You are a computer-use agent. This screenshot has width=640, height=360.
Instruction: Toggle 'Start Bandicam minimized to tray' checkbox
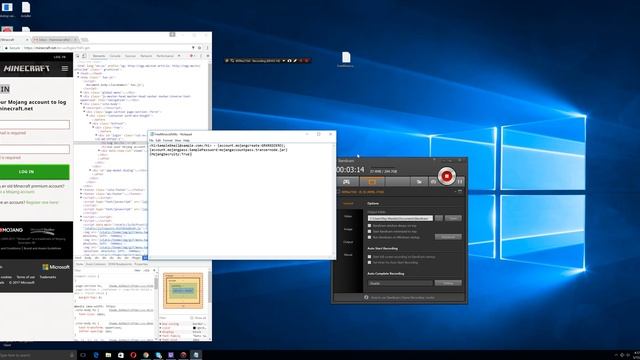click(x=370, y=231)
